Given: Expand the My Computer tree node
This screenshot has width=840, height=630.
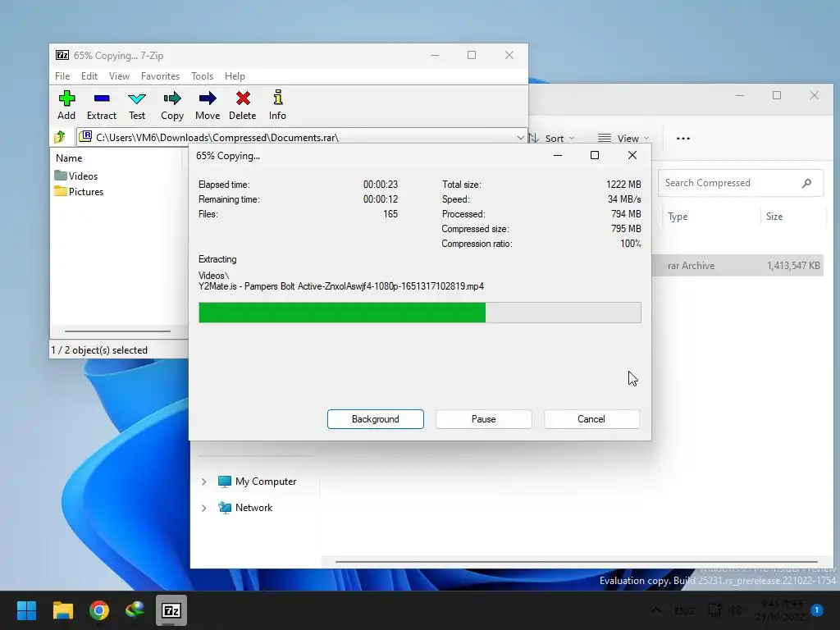Looking at the screenshot, I should point(203,482).
